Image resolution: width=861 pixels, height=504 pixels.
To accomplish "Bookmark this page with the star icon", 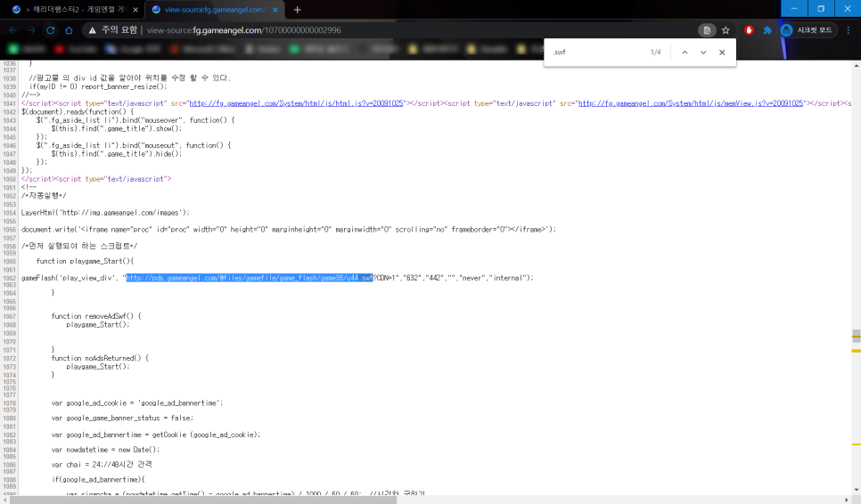I will pyautogui.click(x=726, y=30).
